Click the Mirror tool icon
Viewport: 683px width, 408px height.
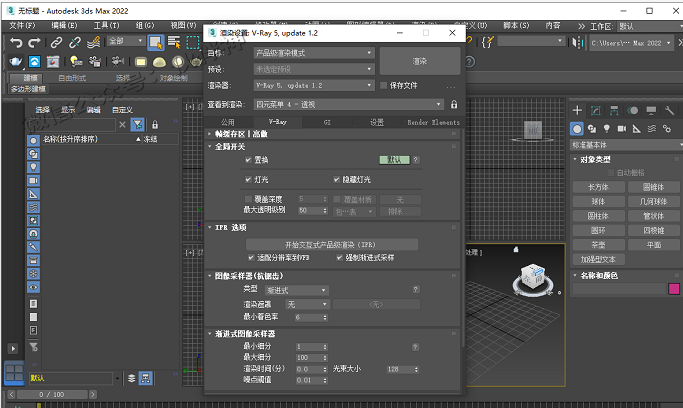point(577,42)
